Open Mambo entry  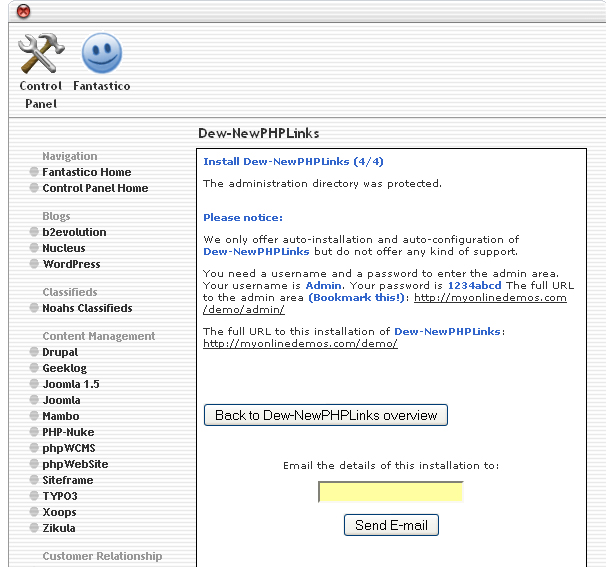pos(61,416)
